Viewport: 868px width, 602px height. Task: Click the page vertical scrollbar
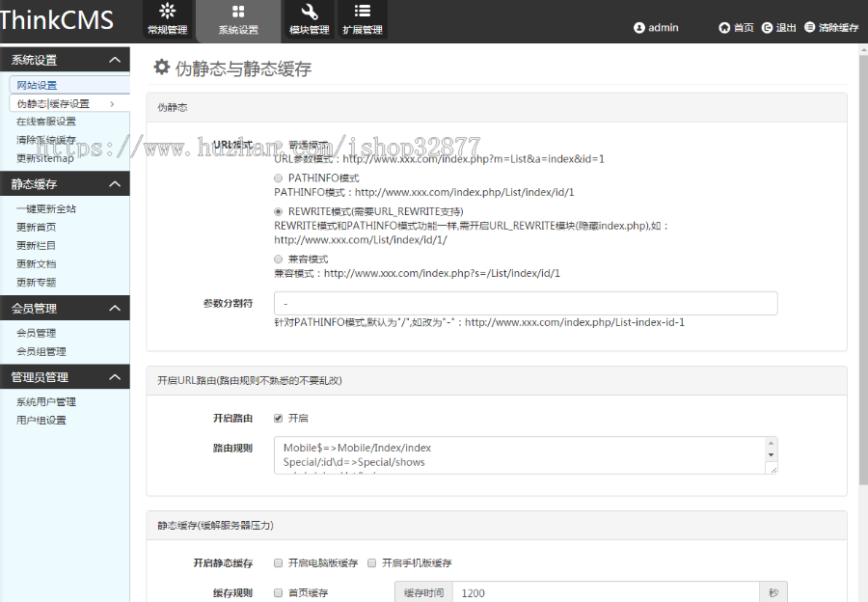pos(863,268)
